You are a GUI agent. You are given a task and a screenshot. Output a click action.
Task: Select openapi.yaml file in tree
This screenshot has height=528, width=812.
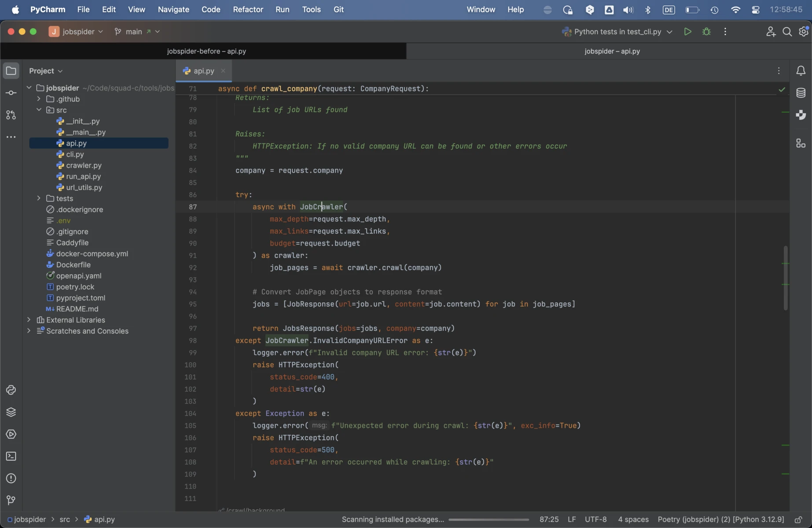79,276
